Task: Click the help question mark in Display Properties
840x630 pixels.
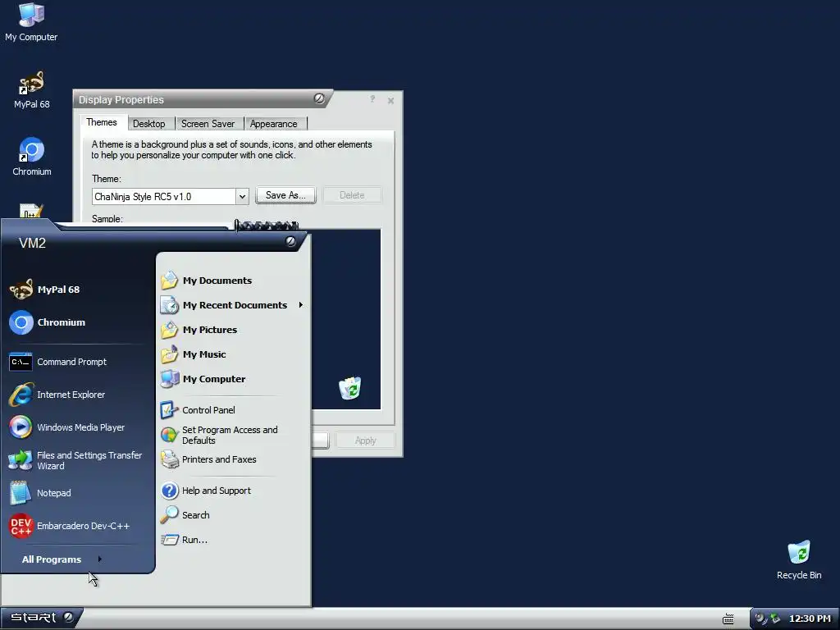Action: (x=372, y=99)
